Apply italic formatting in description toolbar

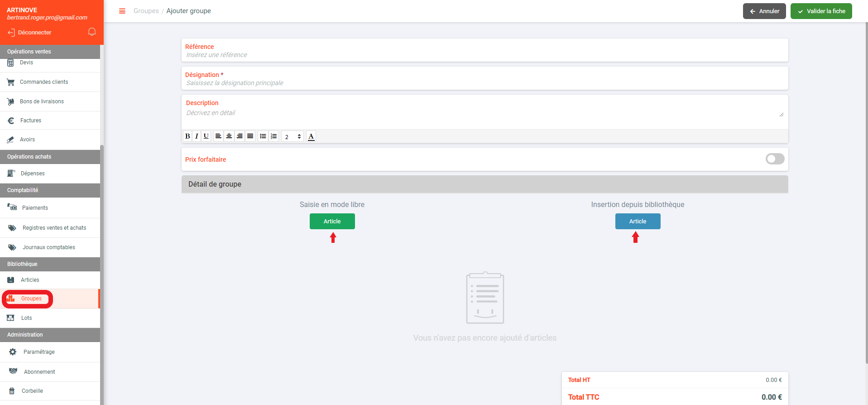[197, 136]
